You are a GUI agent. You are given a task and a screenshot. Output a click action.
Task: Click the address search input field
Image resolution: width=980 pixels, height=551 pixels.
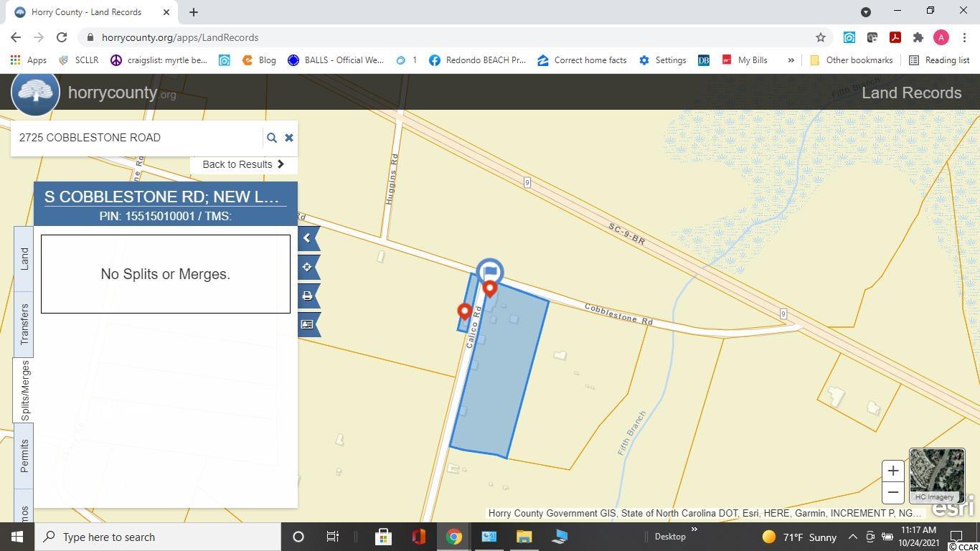point(136,138)
